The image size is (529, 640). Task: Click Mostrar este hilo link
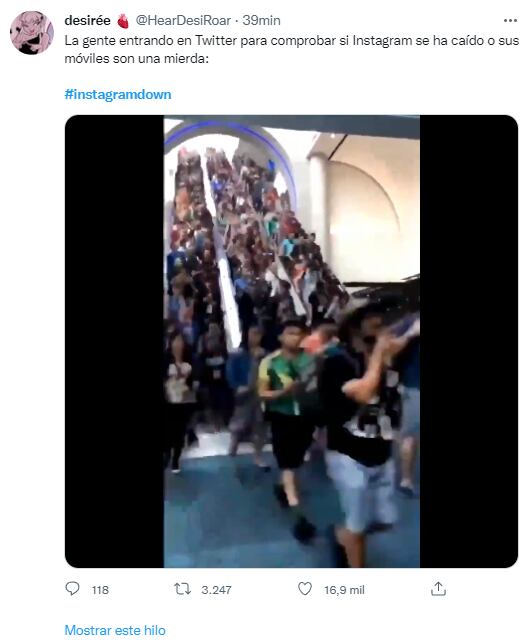115,630
